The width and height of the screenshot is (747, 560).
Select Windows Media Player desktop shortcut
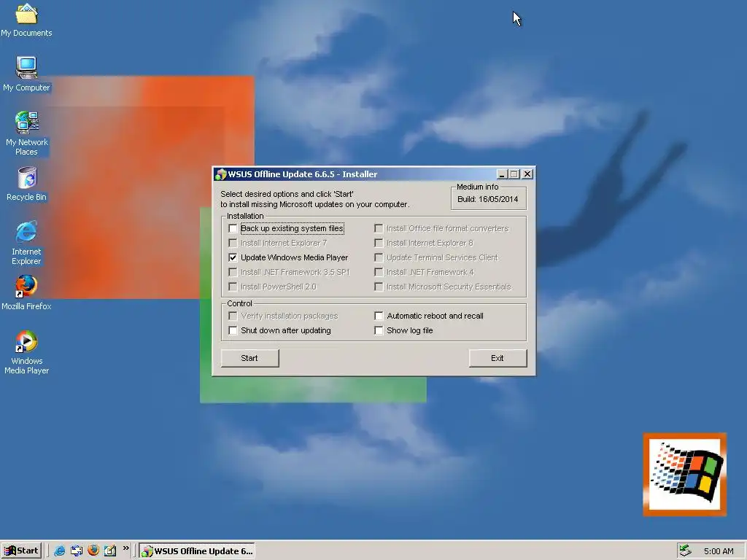(x=26, y=352)
